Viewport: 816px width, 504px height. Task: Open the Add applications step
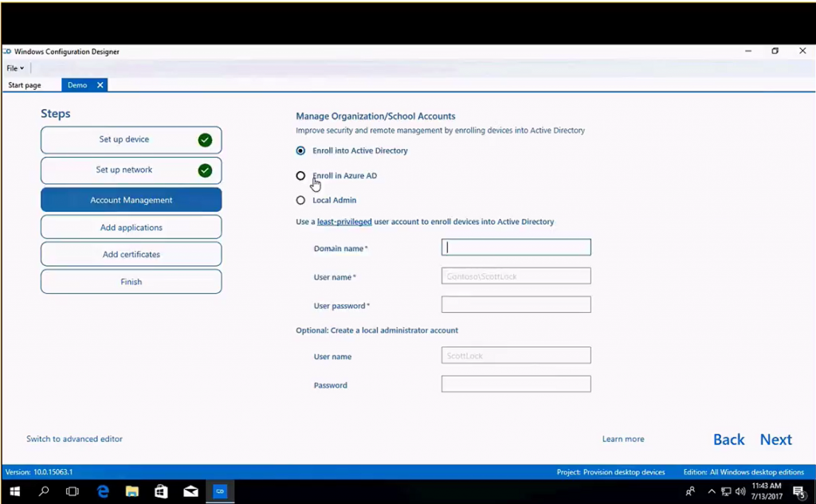coord(131,227)
